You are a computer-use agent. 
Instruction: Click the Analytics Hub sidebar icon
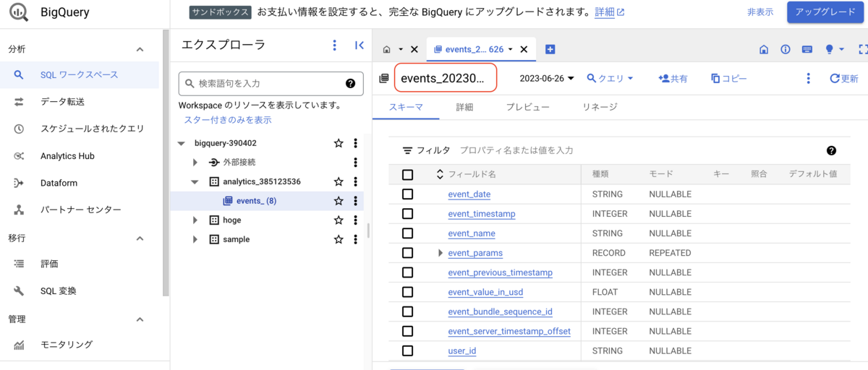pyautogui.click(x=19, y=156)
